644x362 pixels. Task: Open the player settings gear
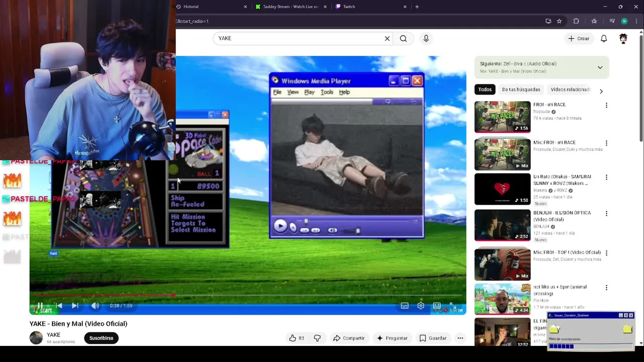[x=421, y=306]
